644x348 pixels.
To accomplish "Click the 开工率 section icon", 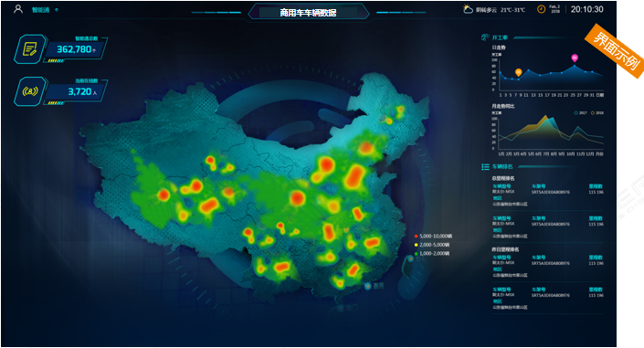I will pos(485,37).
